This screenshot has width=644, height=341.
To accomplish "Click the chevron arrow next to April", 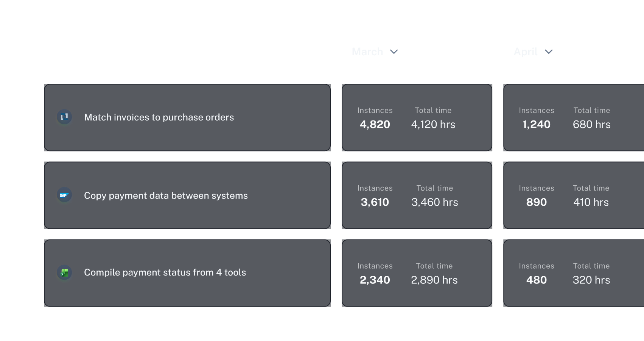I will tap(549, 52).
